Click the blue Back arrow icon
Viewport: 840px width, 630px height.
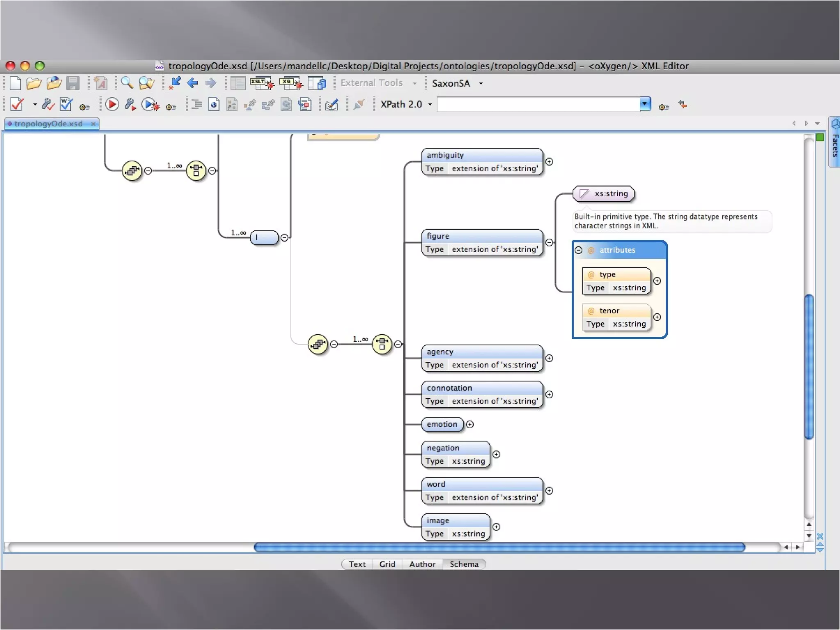coord(192,83)
